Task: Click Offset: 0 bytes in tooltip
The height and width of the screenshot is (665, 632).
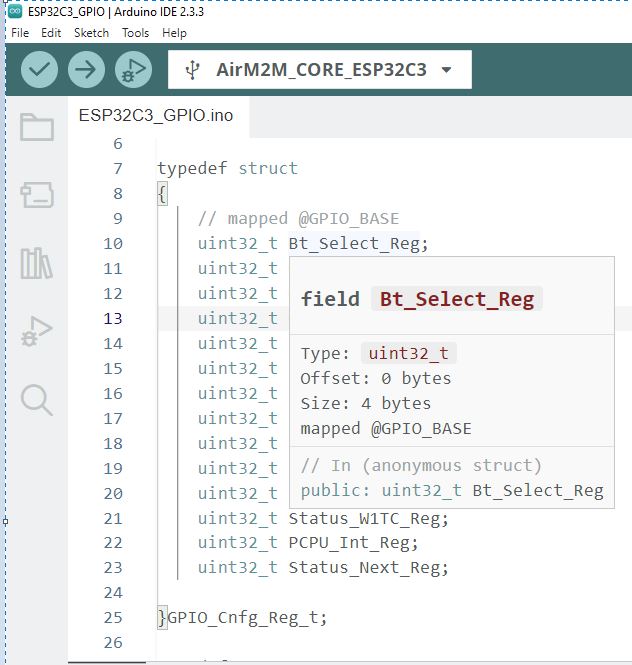Action: click(375, 378)
